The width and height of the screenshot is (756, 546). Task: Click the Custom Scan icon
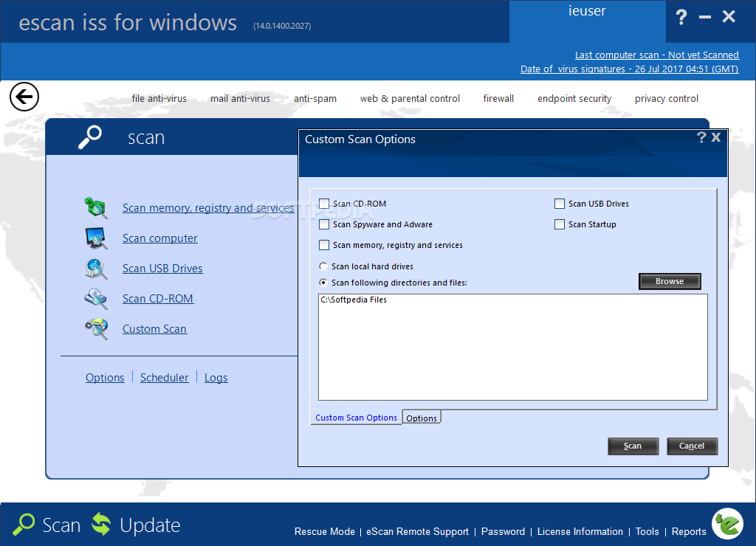tap(95, 328)
